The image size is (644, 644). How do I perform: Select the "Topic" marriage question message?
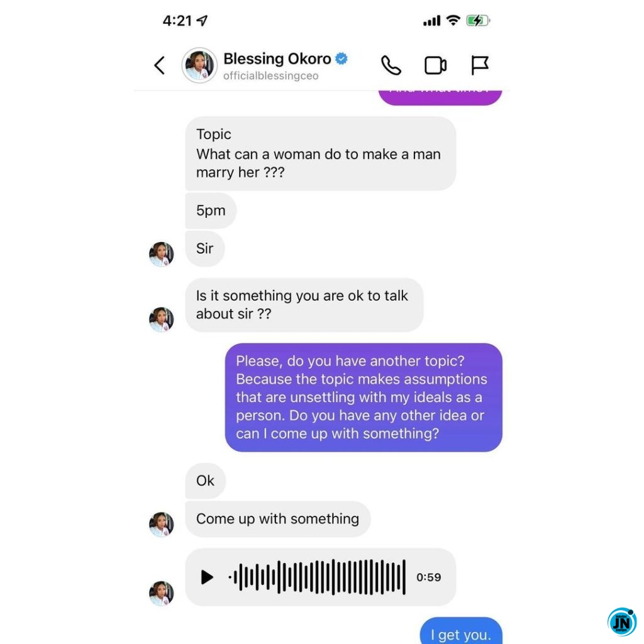[320, 153]
